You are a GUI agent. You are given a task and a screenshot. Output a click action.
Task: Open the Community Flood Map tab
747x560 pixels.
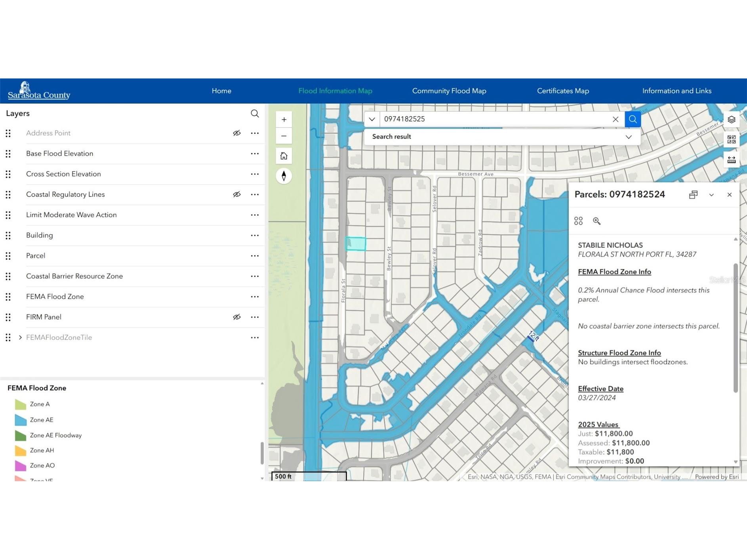449,91
